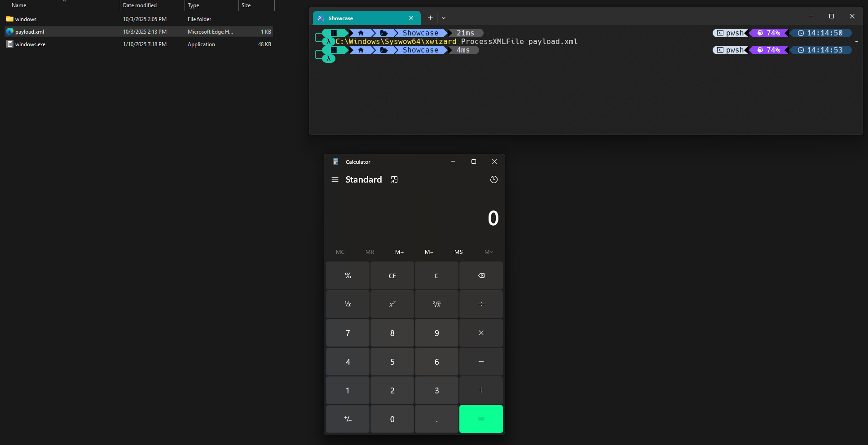
Task: Select the Showcase terminal tab
Action: click(x=359, y=18)
